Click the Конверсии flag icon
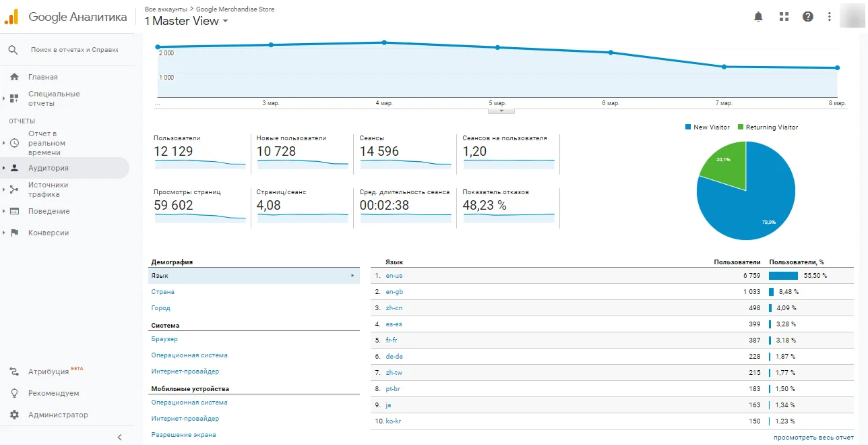The height and width of the screenshot is (445, 868). coord(14,233)
